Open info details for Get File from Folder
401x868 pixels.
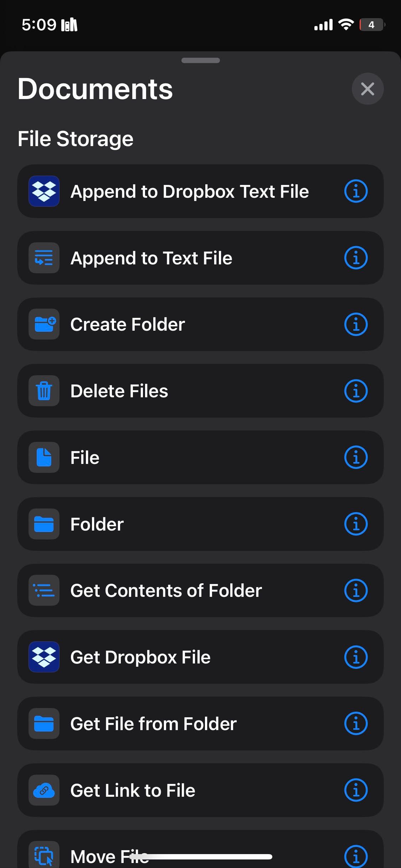click(356, 724)
